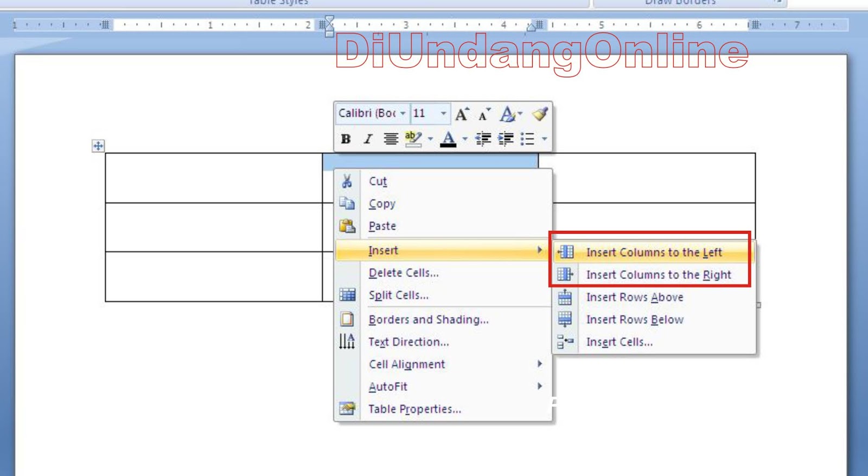
Task: Choose Insert Cells option
Action: tap(654, 342)
